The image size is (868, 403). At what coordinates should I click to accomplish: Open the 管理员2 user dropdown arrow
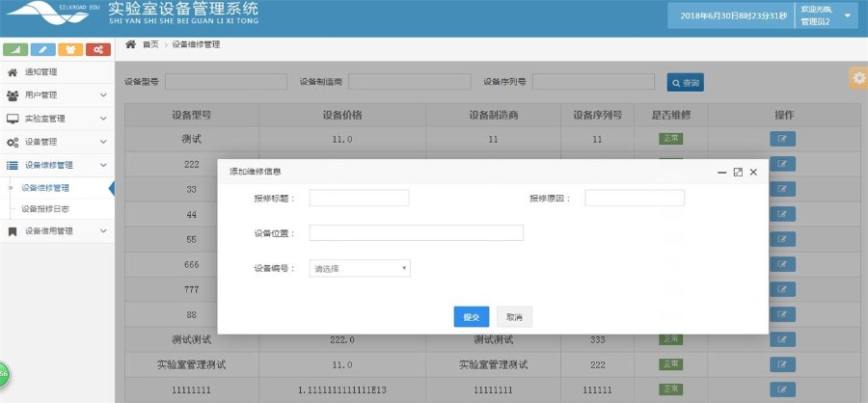[x=848, y=15]
